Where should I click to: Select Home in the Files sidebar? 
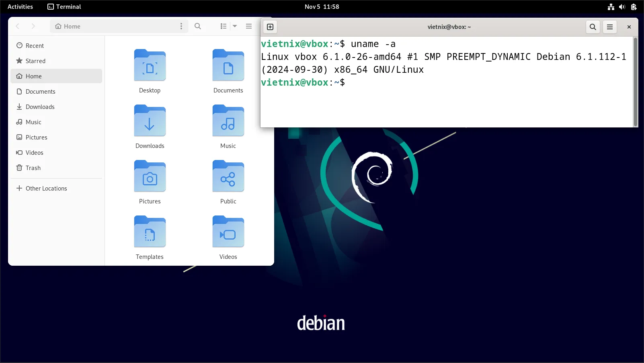[56, 76]
